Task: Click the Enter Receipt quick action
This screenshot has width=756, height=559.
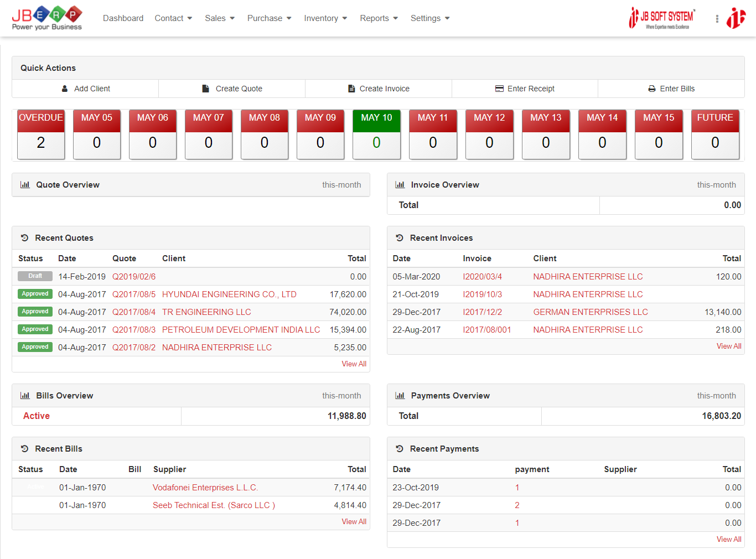Action: [525, 89]
